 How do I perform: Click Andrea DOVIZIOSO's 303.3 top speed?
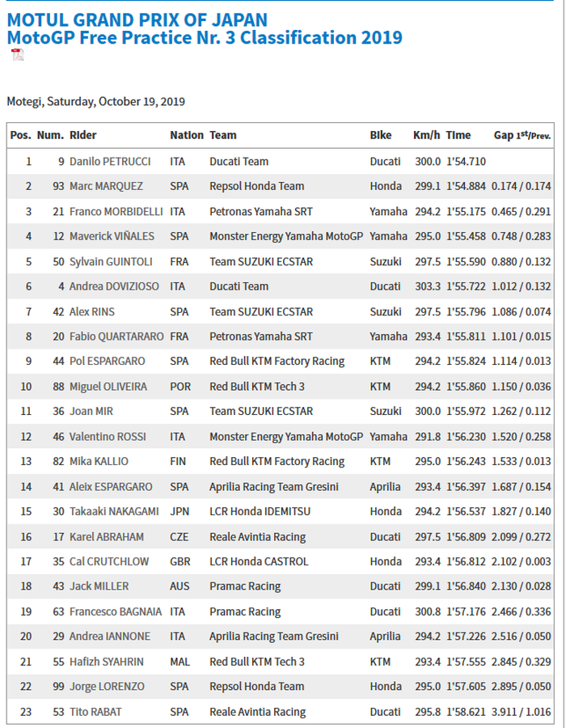[426, 286]
